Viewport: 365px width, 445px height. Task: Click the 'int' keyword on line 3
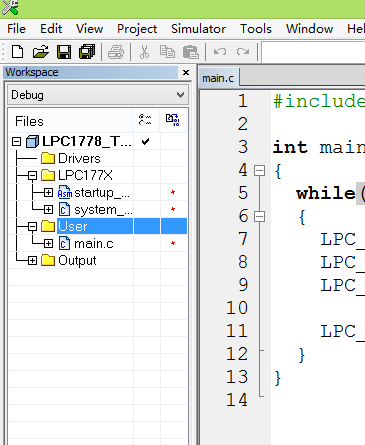(x=290, y=147)
